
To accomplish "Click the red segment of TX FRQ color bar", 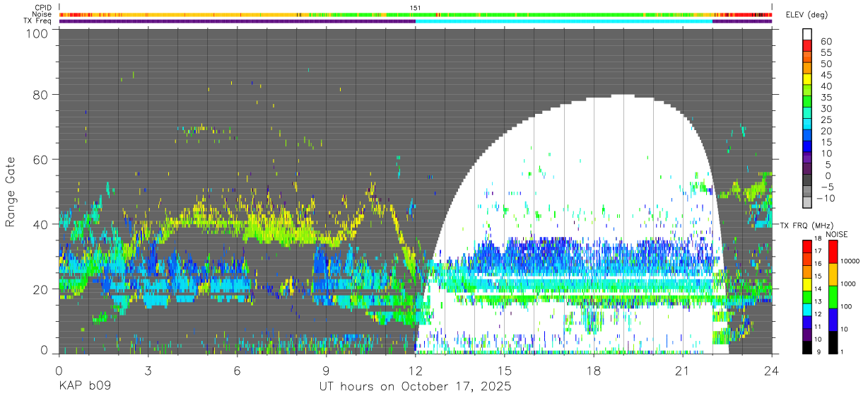I will tap(807, 245).
